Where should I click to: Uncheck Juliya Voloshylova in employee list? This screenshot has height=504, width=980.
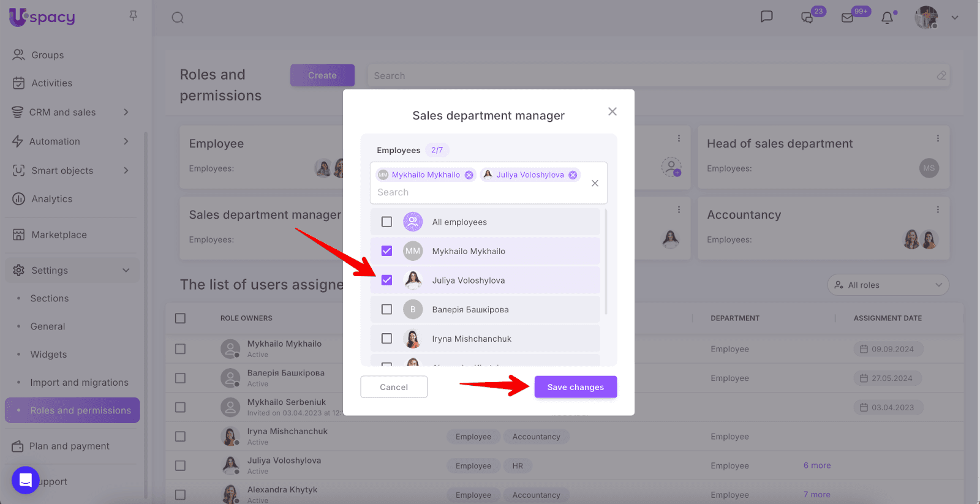(386, 280)
